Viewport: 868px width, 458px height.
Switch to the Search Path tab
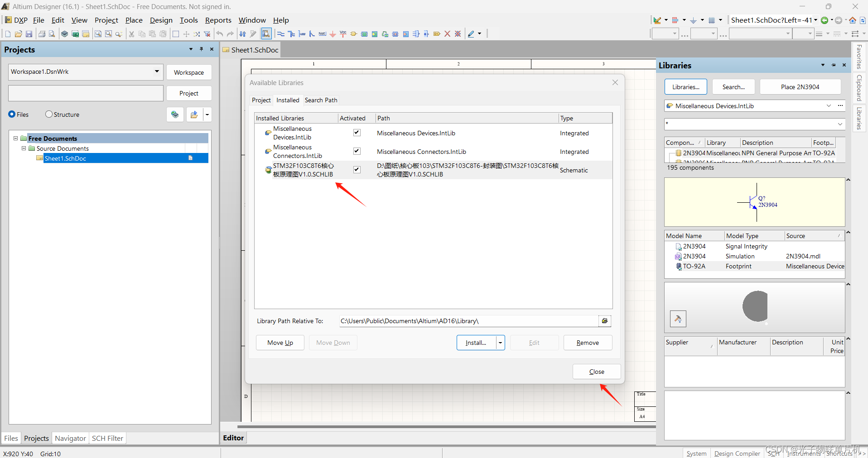[x=321, y=100]
